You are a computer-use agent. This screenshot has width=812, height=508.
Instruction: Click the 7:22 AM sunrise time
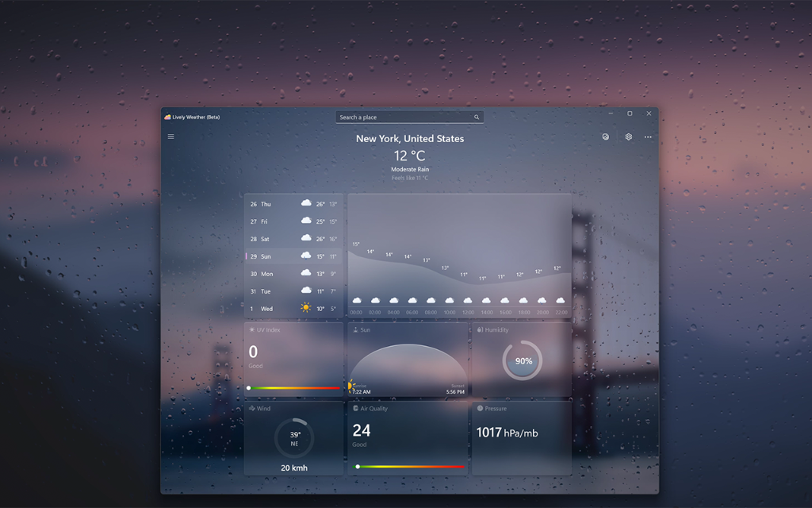click(x=361, y=392)
